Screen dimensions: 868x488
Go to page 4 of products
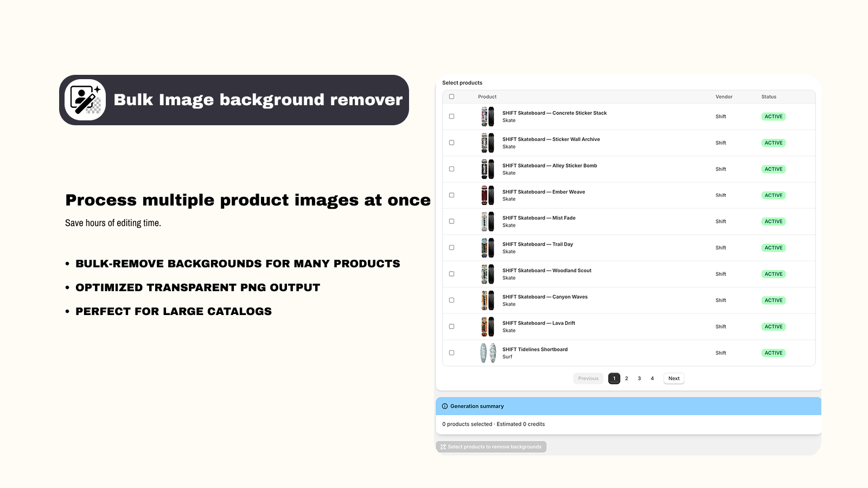click(x=652, y=378)
